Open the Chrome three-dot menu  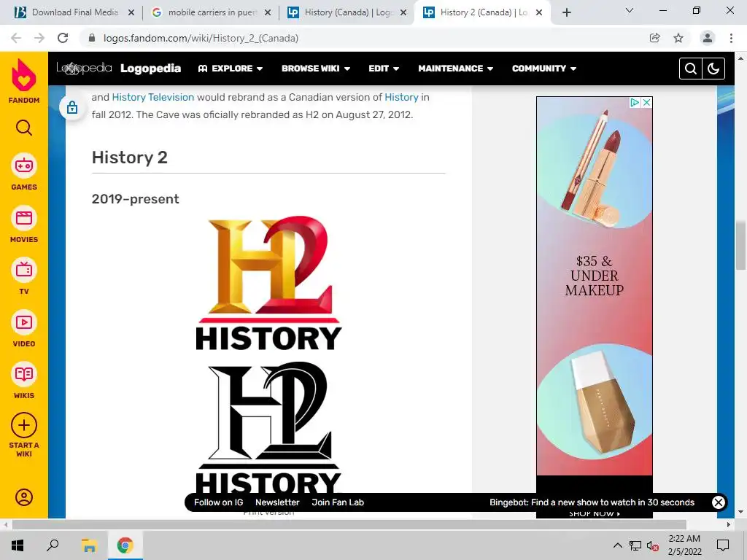(731, 38)
